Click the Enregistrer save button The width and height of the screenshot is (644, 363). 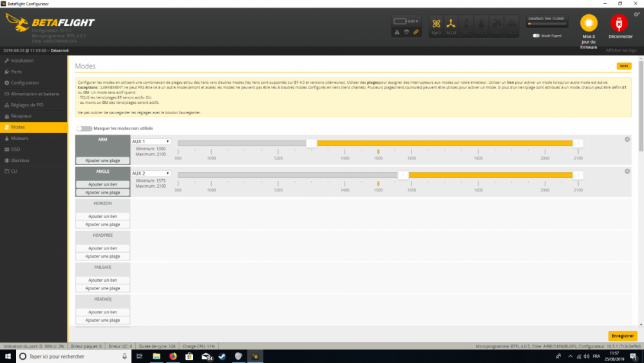[623, 336]
